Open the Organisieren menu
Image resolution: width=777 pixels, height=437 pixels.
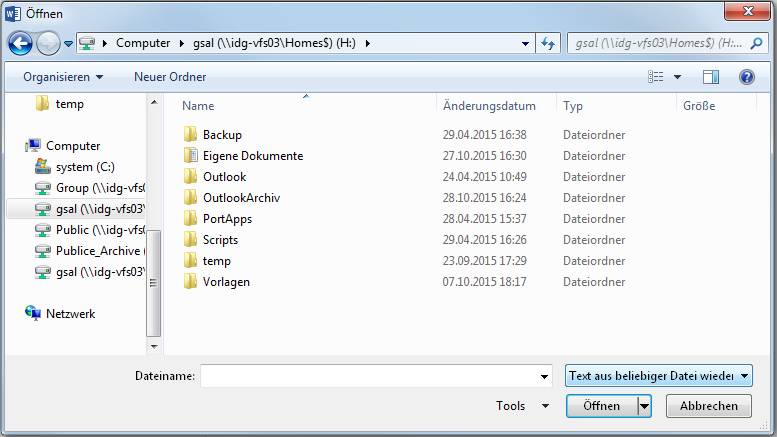(x=63, y=77)
